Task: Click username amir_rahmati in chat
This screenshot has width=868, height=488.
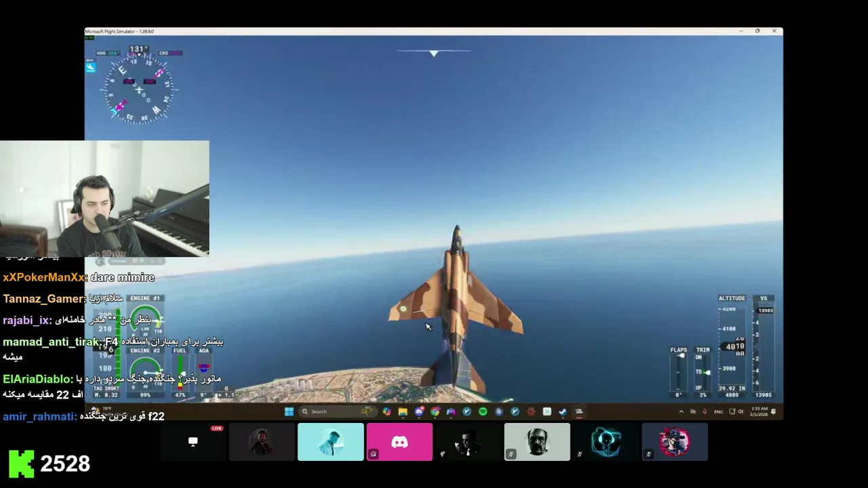Action: (38, 416)
